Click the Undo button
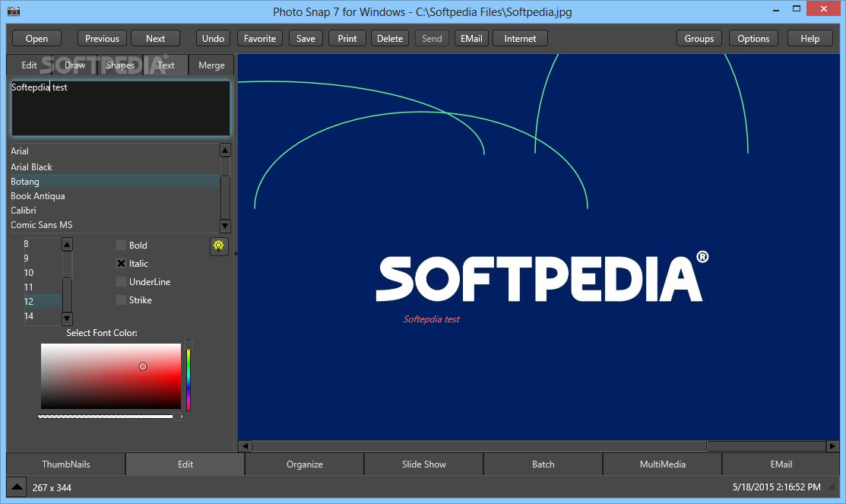Screen dimensions: 846x504 click(x=213, y=38)
